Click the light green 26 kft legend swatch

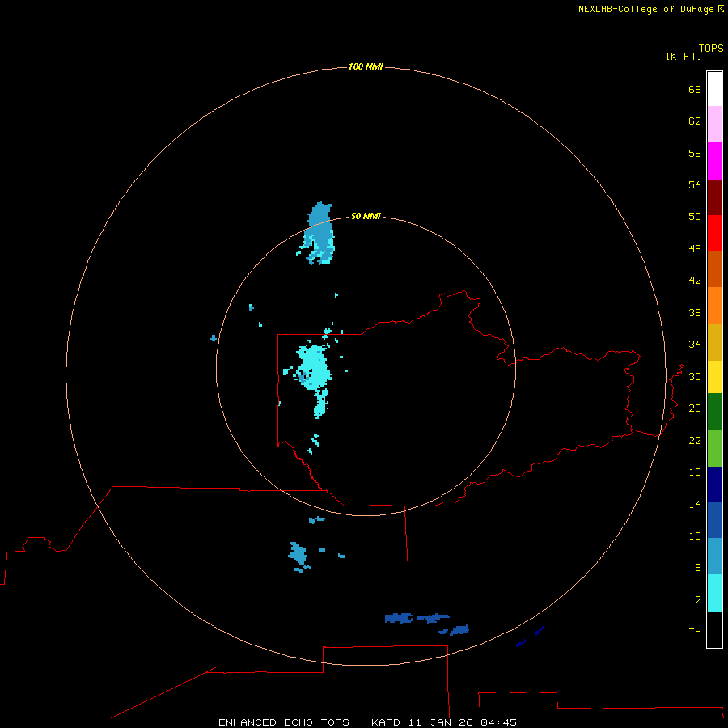click(x=714, y=448)
